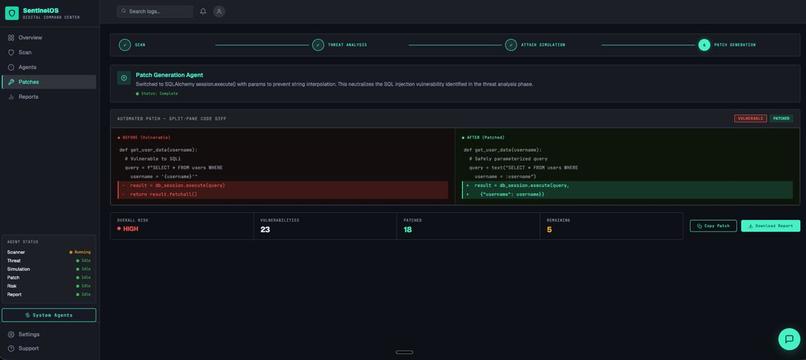Select the Threat Analysis step circle

(x=318, y=45)
